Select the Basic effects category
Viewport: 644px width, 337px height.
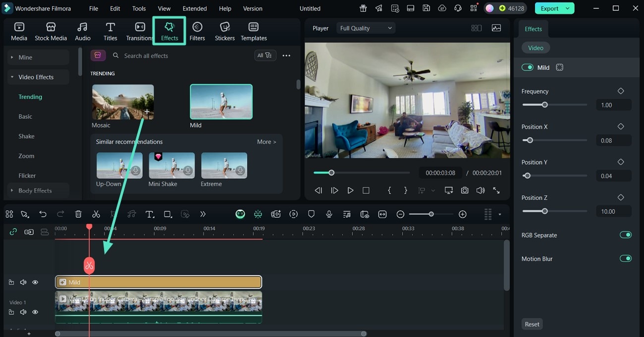coord(25,117)
